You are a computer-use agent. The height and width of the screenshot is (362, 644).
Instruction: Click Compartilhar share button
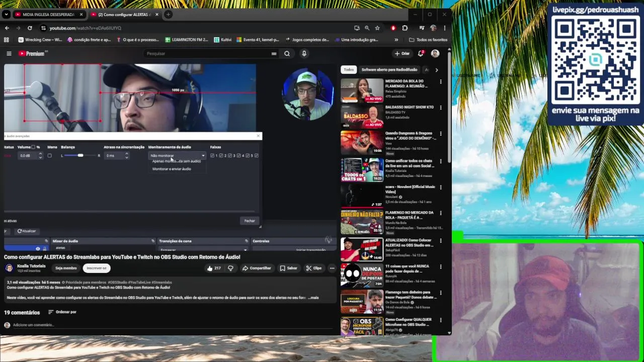click(257, 268)
